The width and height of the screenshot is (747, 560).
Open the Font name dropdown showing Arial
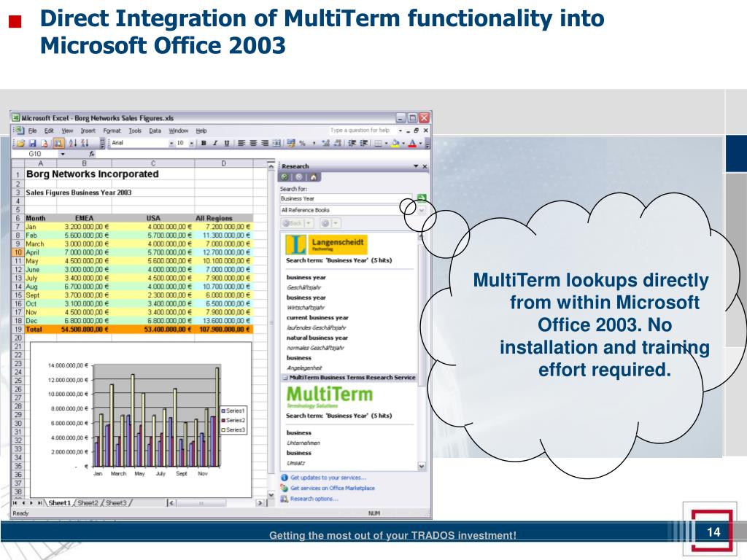171,143
